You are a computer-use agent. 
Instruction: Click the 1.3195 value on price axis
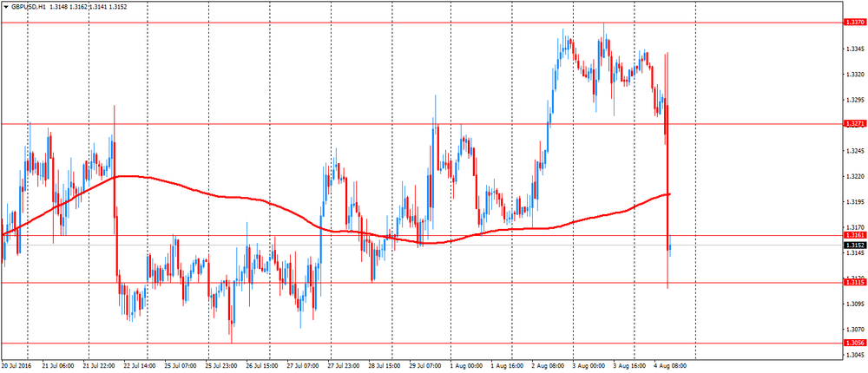(x=855, y=201)
